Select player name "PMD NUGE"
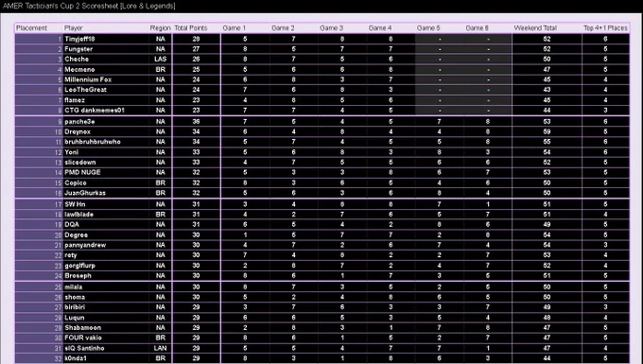Screen dimensions: 643x364 click(82, 173)
